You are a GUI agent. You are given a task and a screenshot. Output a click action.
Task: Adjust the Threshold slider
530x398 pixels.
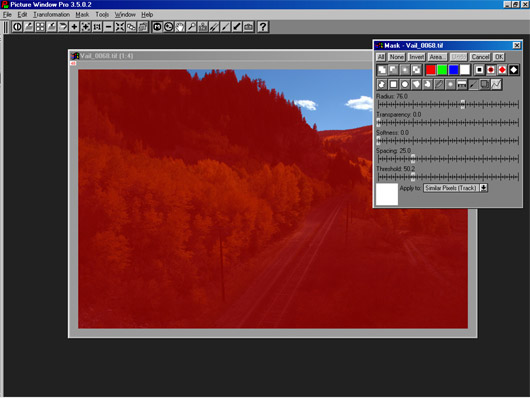click(448, 177)
